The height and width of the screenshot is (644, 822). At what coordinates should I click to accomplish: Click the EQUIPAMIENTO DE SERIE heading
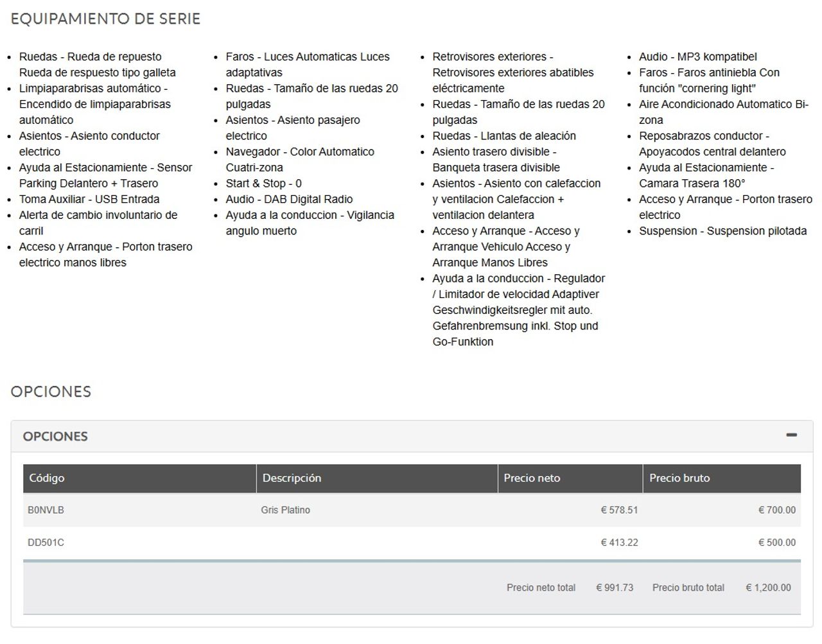pos(105,19)
